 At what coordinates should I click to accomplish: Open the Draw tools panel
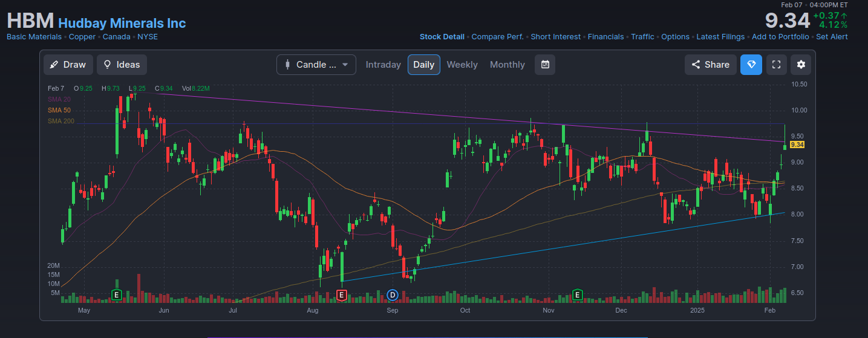(68, 65)
